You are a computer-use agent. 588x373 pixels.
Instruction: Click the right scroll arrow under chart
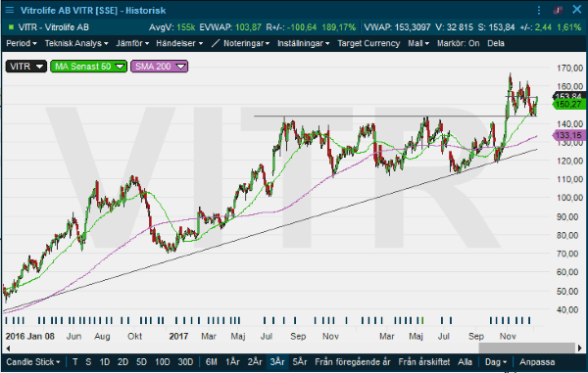(x=580, y=349)
